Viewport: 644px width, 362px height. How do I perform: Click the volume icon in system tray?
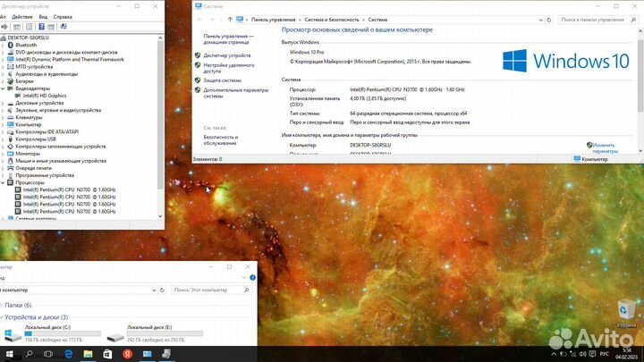[582, 354]
